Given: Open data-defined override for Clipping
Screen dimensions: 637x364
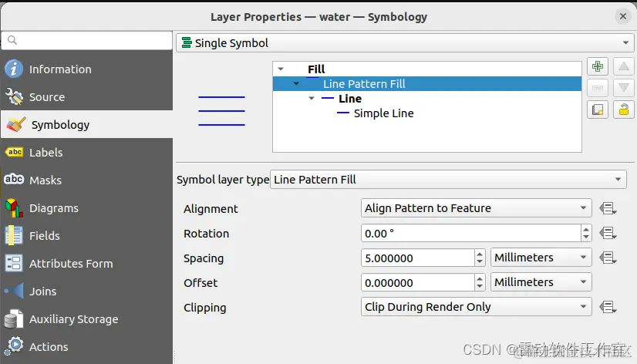Looking at the screenshot, I should tap(608, 307).
